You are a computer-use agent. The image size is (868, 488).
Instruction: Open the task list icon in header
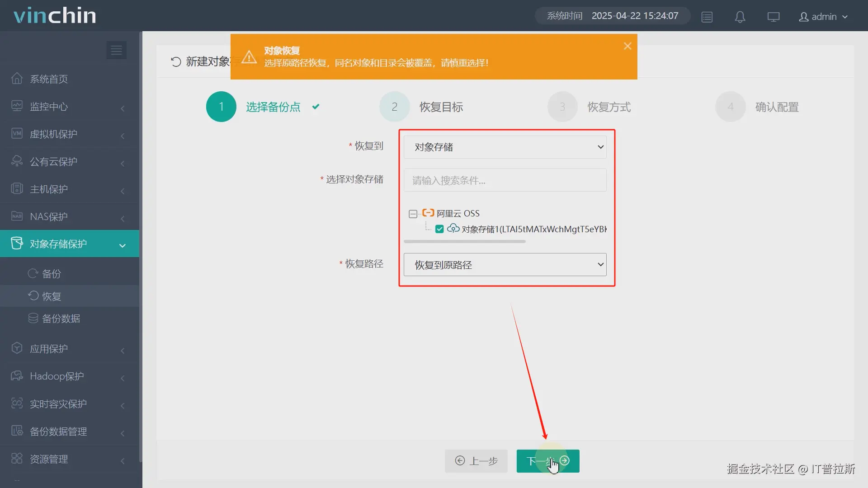[x=707, y=17]
